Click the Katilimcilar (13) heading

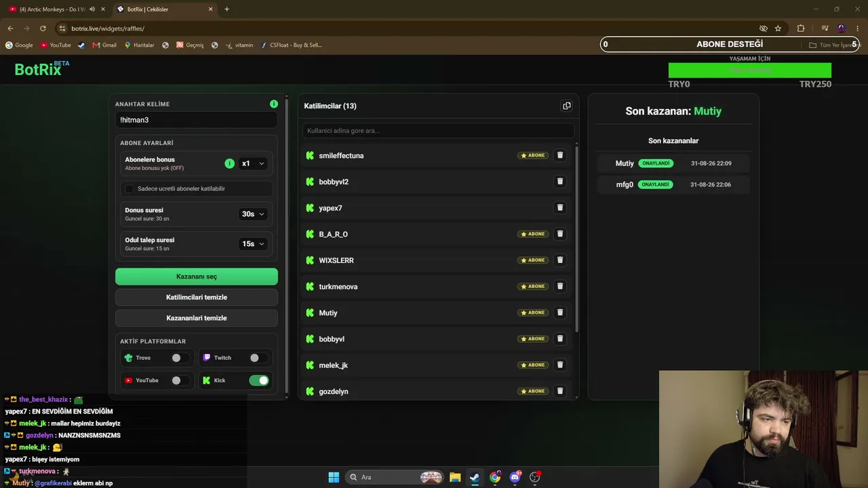click(330, 106)
